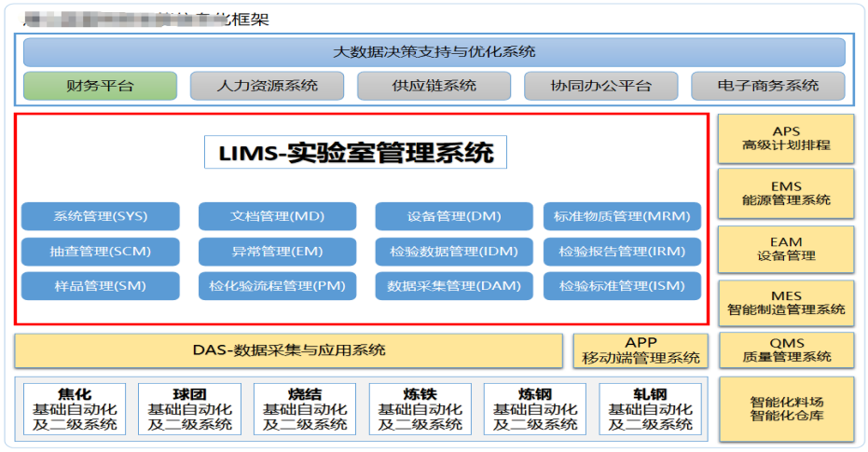This screenshot has width=868, height=452.
Task: Select the 协同办公平台 block
Action: coord(600,86)
